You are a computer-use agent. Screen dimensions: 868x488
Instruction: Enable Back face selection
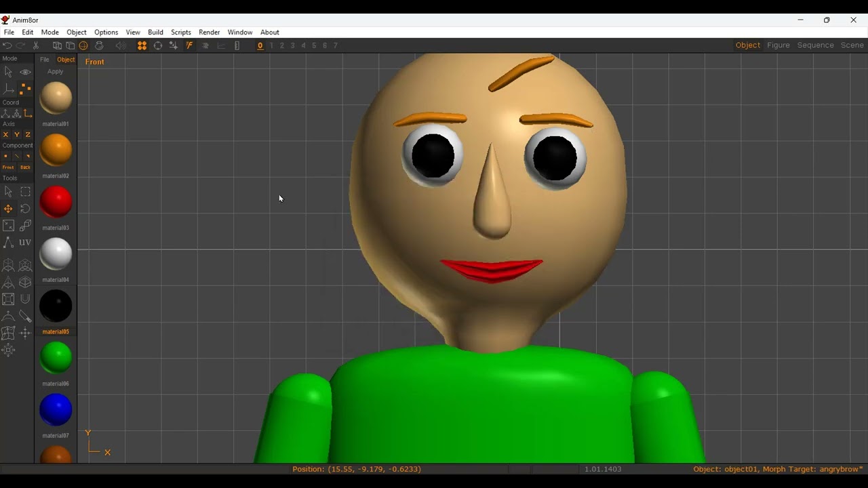(x=25, y=167)
